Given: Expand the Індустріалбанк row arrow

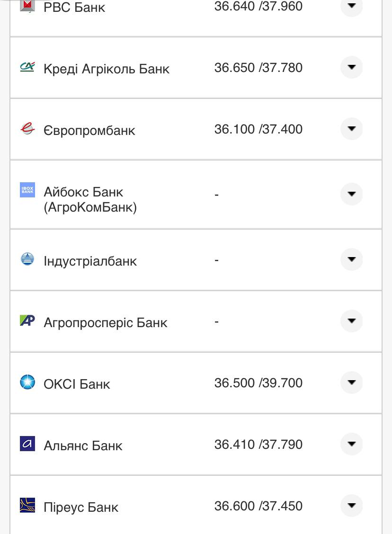Looking at the screenshot, I should tap(351, 259).
